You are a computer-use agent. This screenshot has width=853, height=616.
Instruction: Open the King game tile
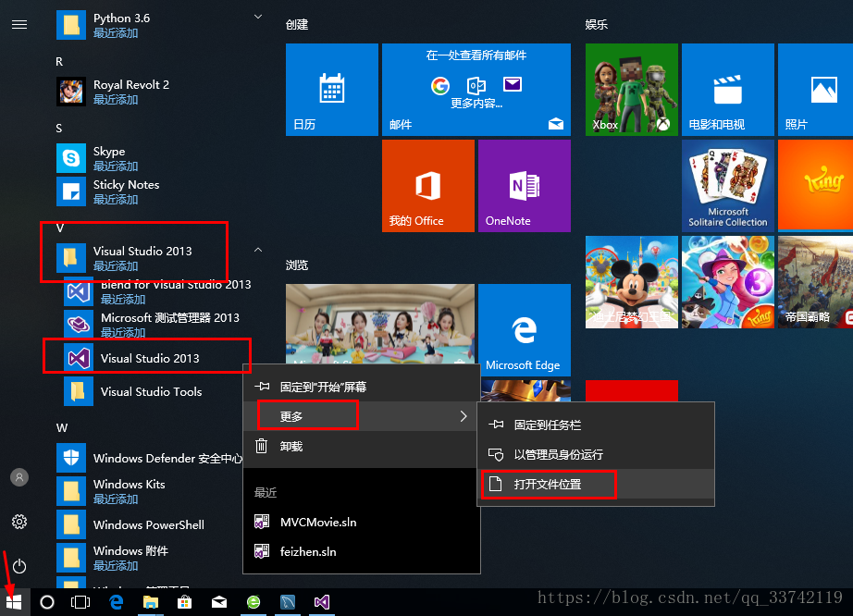click(x=815, y=186)
